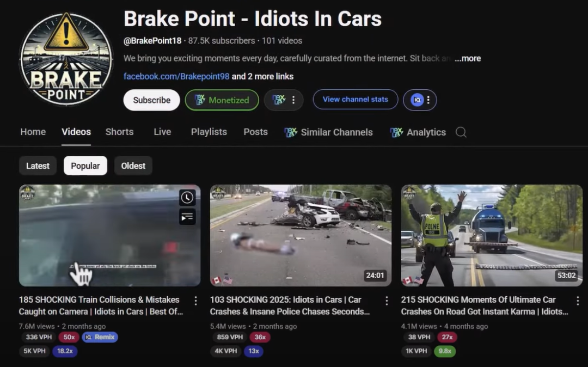Open three-dot menu for 185 SHOCKING Train video
Screen dimensions: 588x367
click(195, 301)
